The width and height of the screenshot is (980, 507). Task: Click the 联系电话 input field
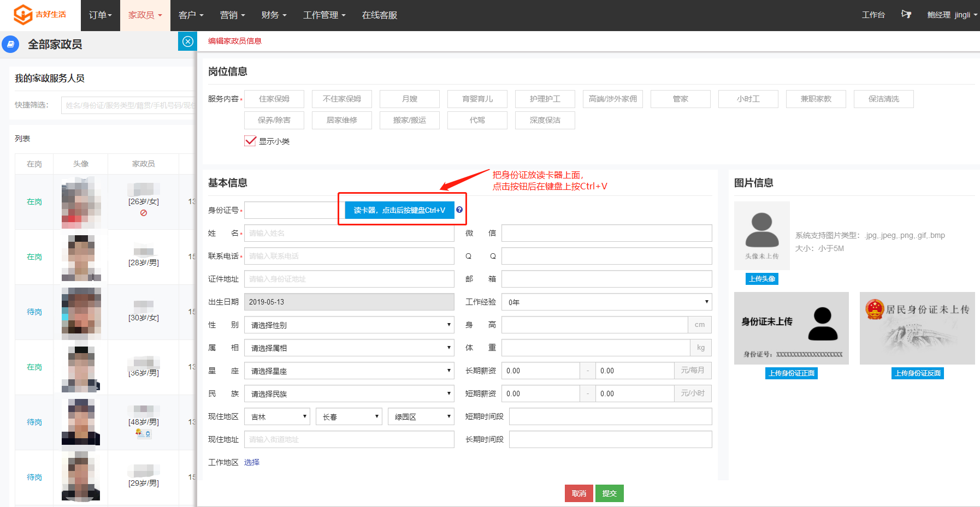tap(349, 256)
